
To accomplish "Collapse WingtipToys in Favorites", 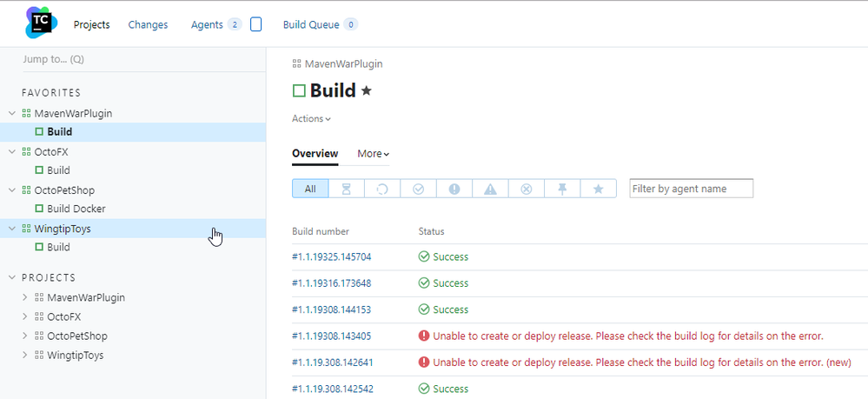I will 12,229.
